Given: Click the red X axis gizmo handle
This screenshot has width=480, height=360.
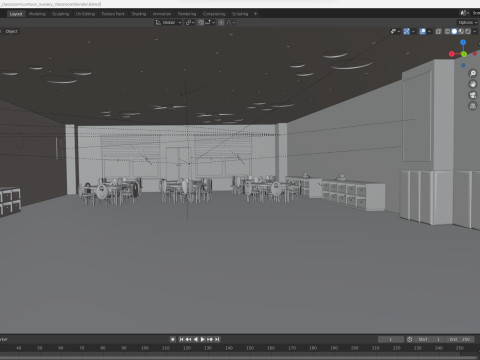Looking at the screenshot, I should [452, 54].
